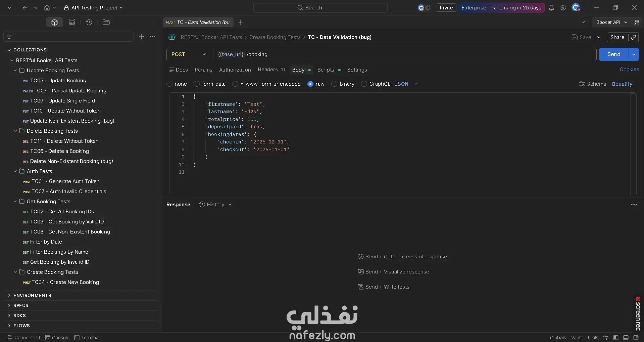Switch to the Scripts tab

coord(329,70)
